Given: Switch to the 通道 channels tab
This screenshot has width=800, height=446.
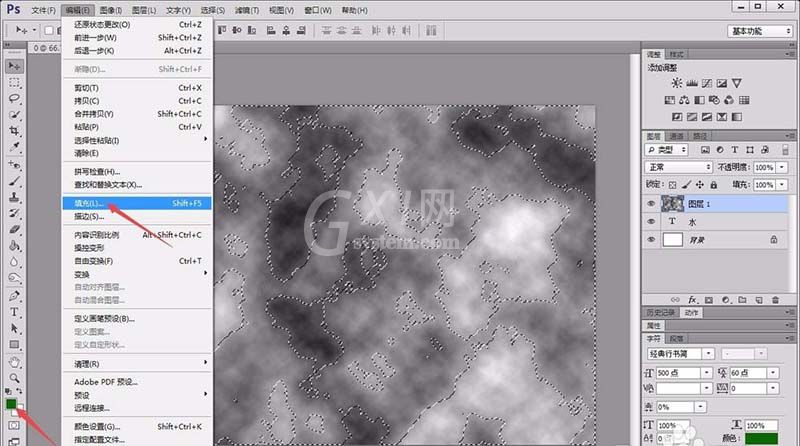Looking at the screenshot, I should [676, 136].
